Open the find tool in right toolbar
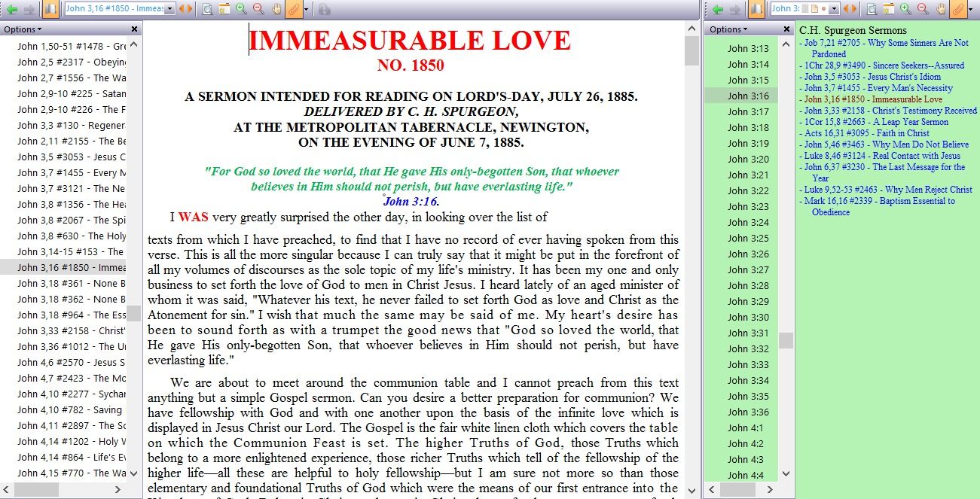 coord(872,9)
